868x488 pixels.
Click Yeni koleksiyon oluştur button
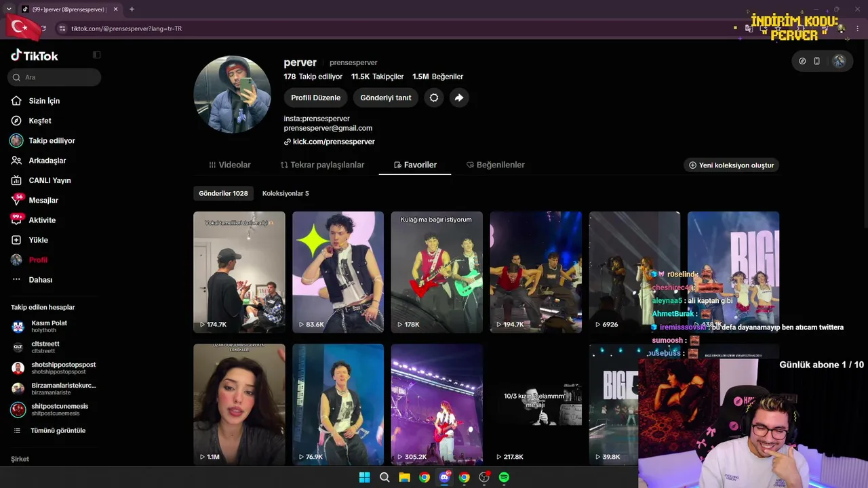(731, 165)
